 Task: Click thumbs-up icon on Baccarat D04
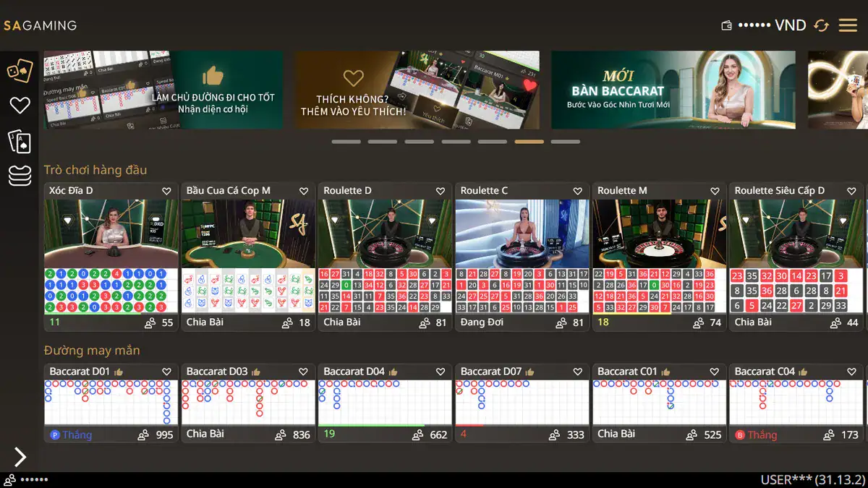coord(393,372)
